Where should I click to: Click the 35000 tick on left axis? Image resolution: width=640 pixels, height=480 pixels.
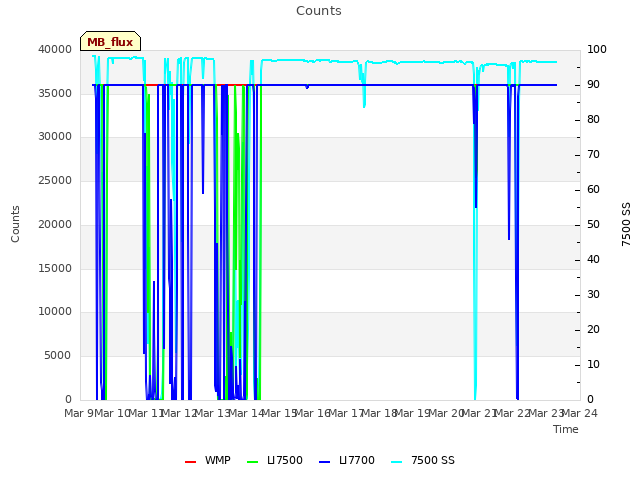click(x=55, y=93)
